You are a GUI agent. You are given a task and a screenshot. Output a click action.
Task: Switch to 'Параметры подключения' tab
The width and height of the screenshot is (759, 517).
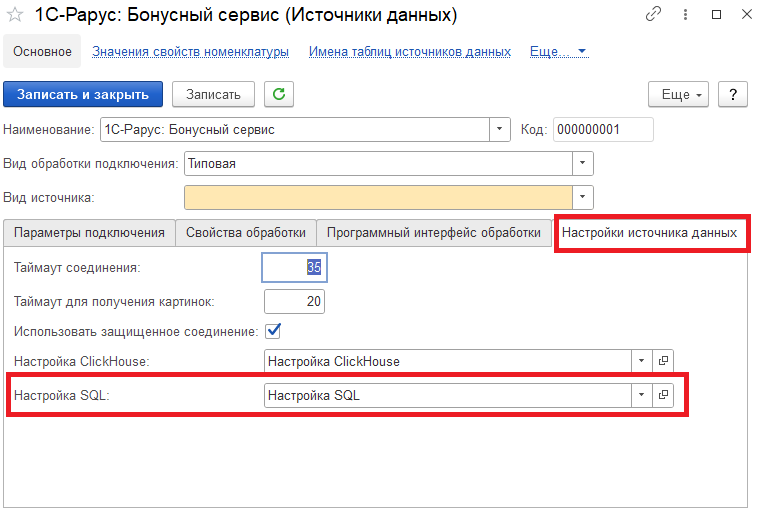coord(89,233)
